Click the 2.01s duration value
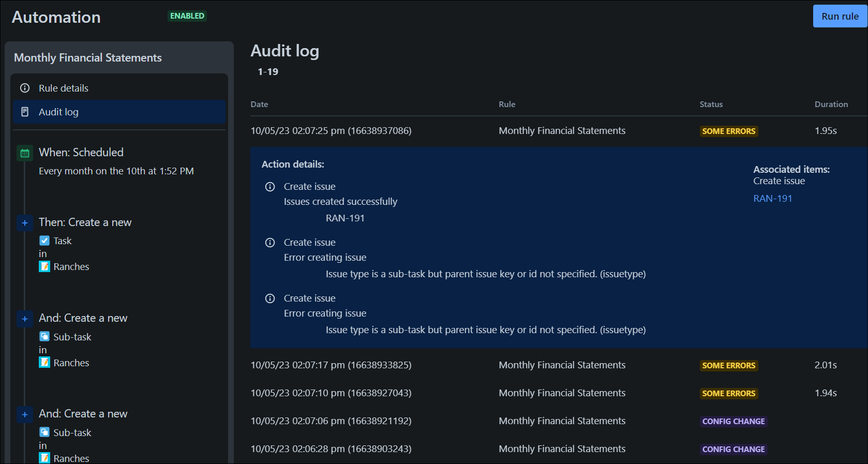This screenshot has width=868, height=464. [x=826, y=365]
